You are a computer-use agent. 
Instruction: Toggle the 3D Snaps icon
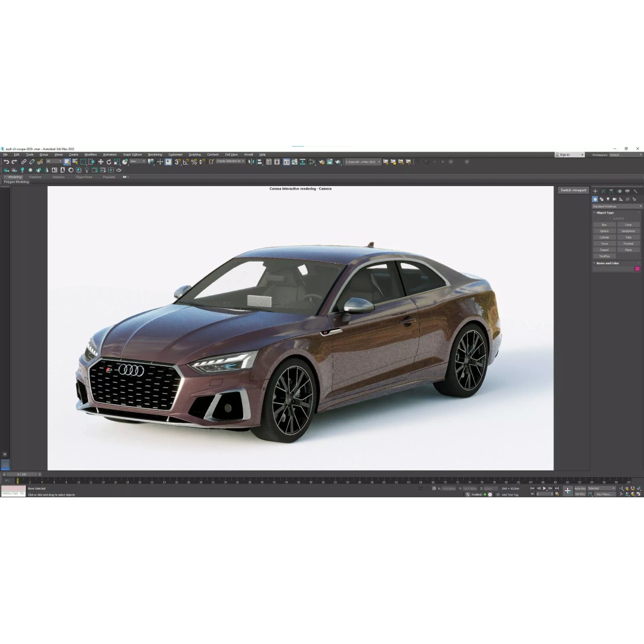click(x=177, y=162)
